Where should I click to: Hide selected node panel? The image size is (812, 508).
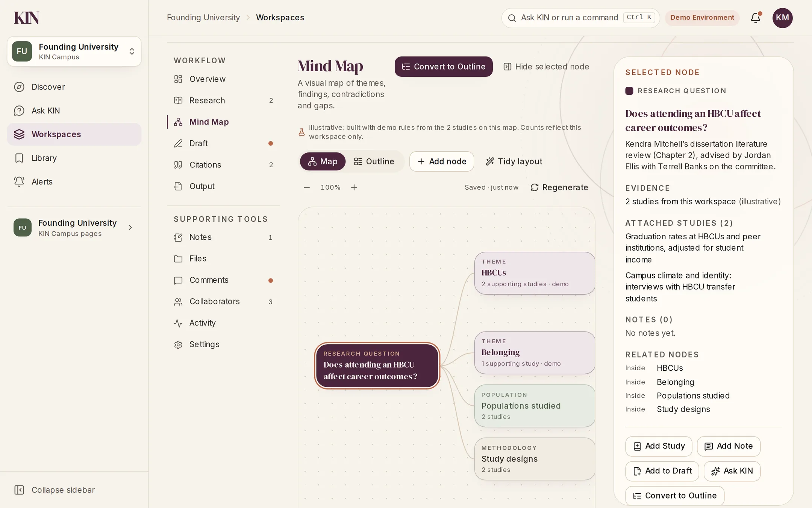coord(546,67)
